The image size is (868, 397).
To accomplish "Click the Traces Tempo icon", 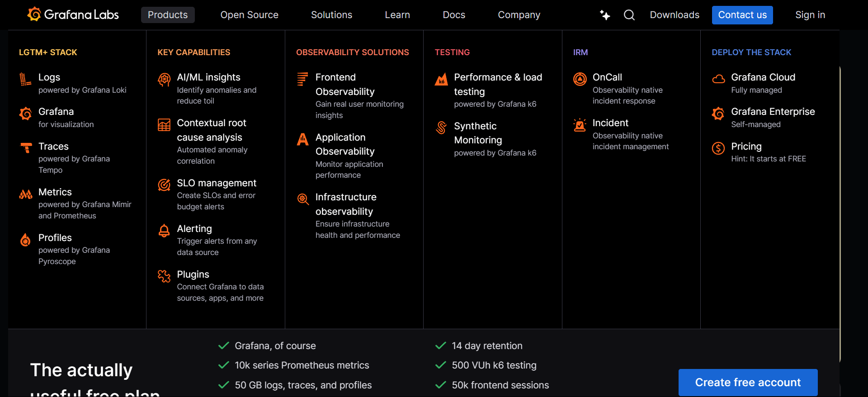I will [x=26, y=148].
